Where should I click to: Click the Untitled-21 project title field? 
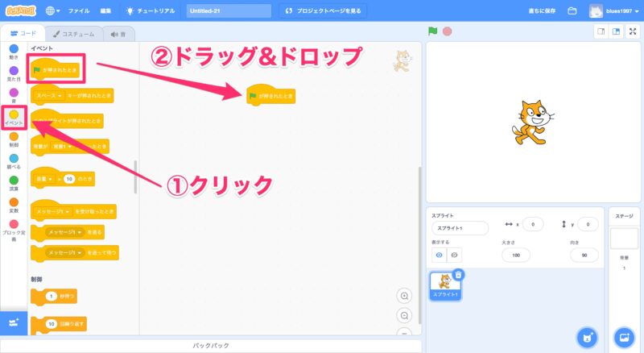click(x=228, y=11)
